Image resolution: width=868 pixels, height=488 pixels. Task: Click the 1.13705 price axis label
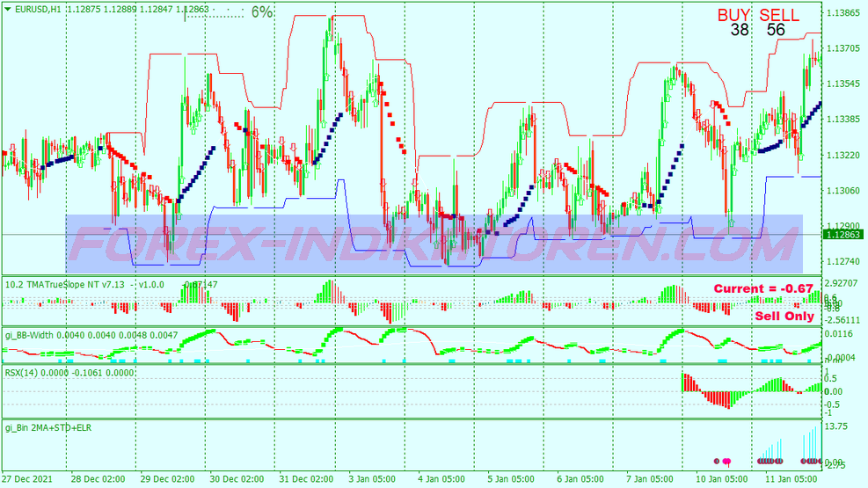843,48
